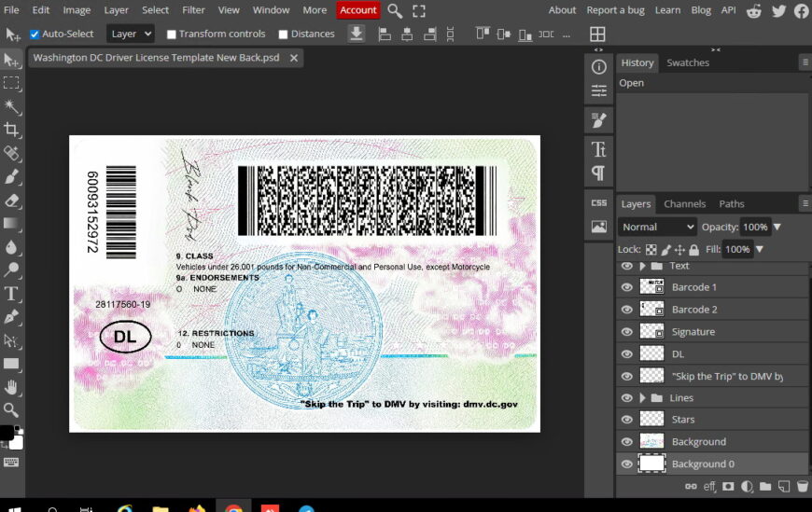Screen dimensions: 812x512
Task: Hide the Barcode 2 layer
Action: (626, 310)
